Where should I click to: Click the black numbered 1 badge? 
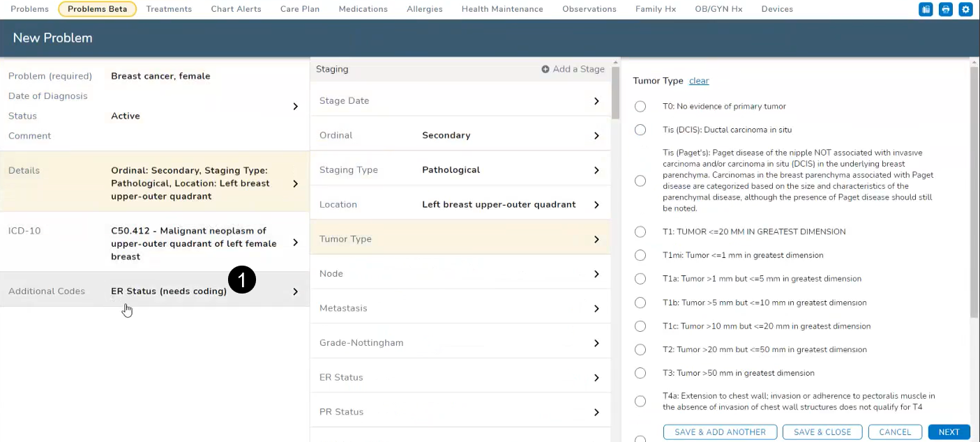point(242,280)
